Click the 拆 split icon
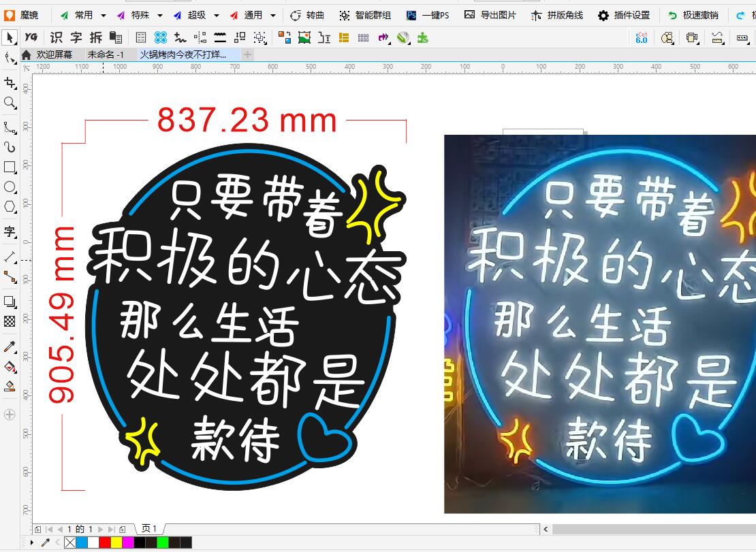 [x=96, y=37]
